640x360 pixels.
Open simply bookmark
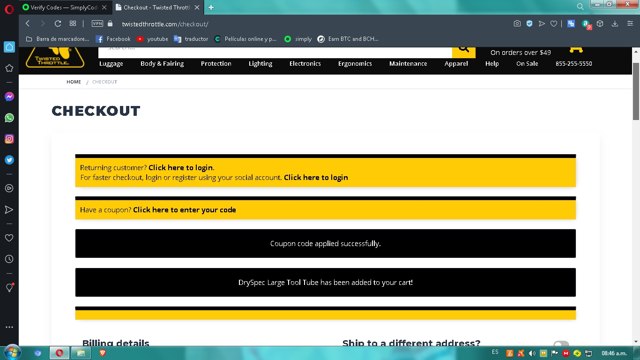(298, 39)
